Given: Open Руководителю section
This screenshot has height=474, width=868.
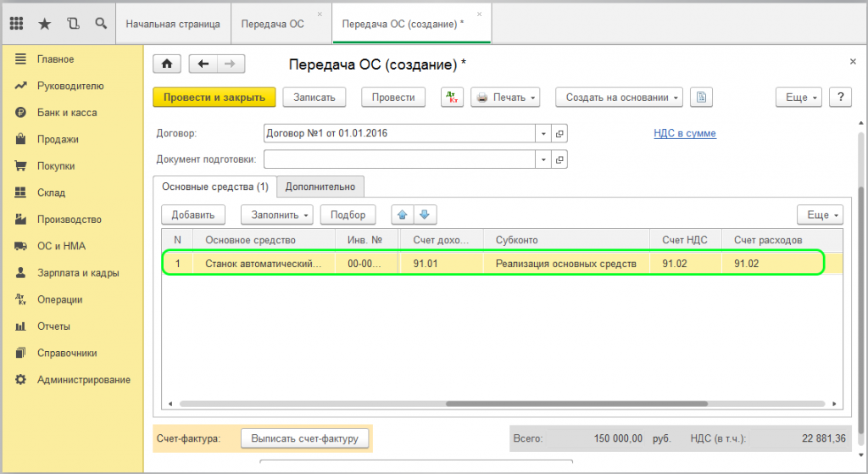Looking at the screenshot, I should point(70,86).
